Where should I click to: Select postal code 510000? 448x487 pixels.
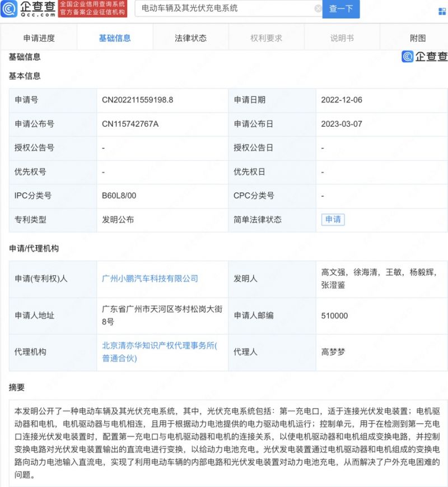[x=334, y=316]
